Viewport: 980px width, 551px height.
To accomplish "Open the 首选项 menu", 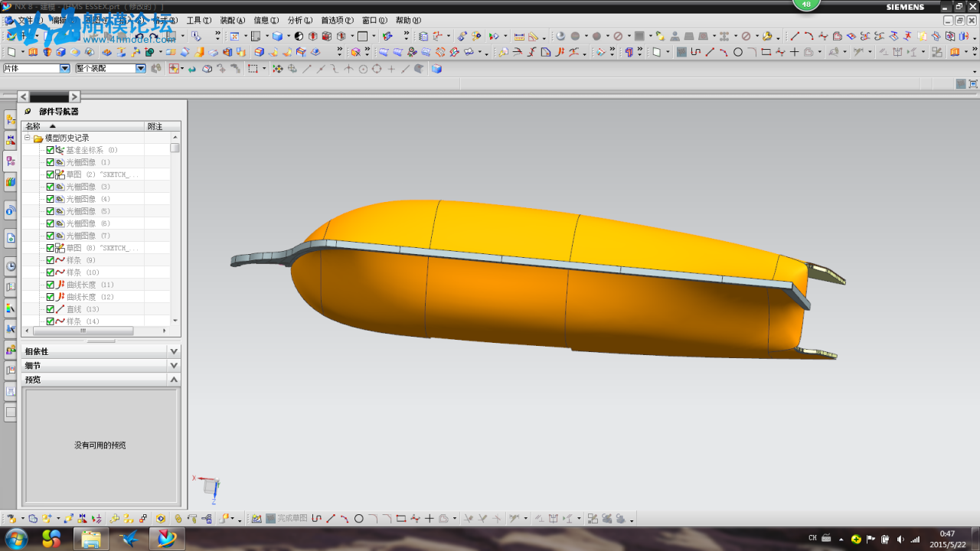I will click(338, 21).
